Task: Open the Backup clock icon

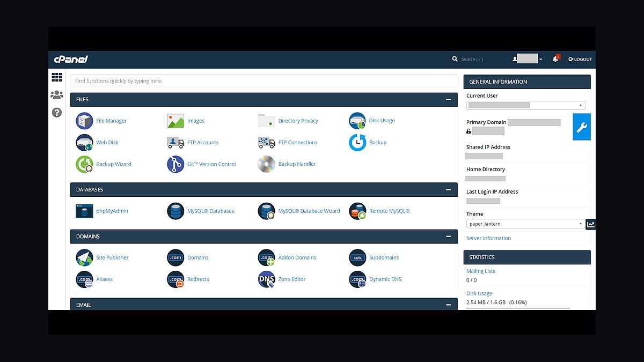Action: [357, 143]
